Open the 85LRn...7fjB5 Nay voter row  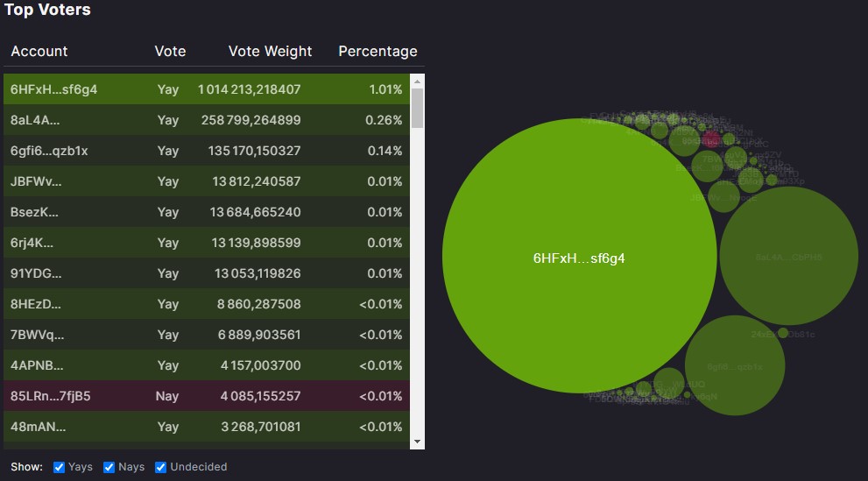(206, 396)
